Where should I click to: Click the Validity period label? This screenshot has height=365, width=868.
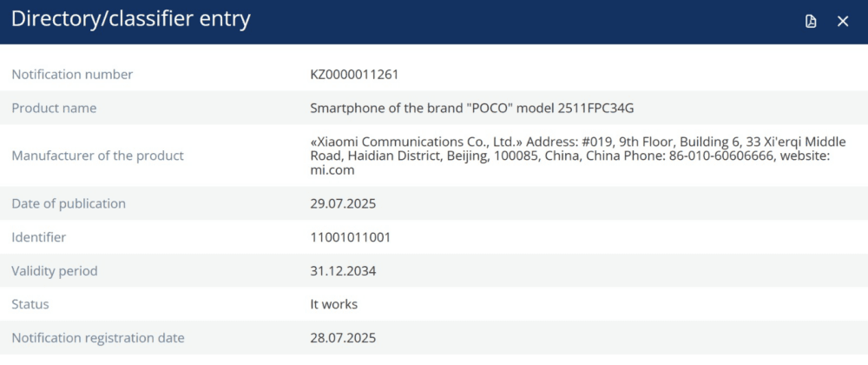55,270
